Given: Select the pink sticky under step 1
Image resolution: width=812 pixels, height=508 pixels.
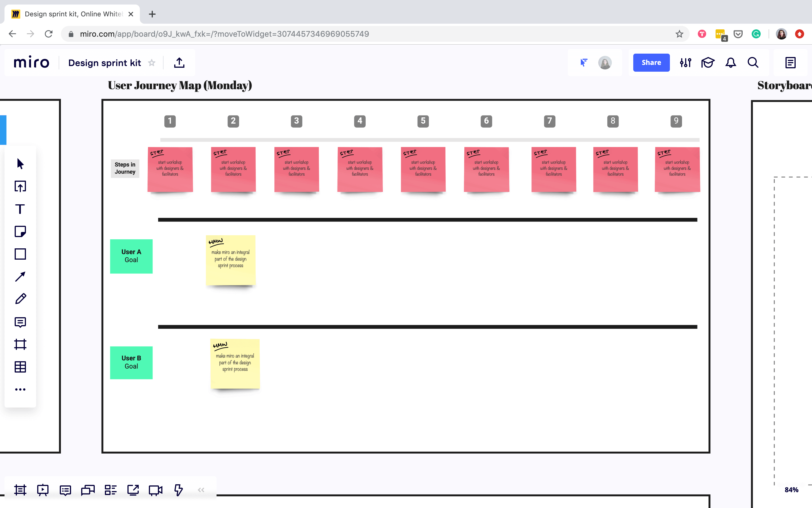Looking at the screenshot, I should coord(170,169).
